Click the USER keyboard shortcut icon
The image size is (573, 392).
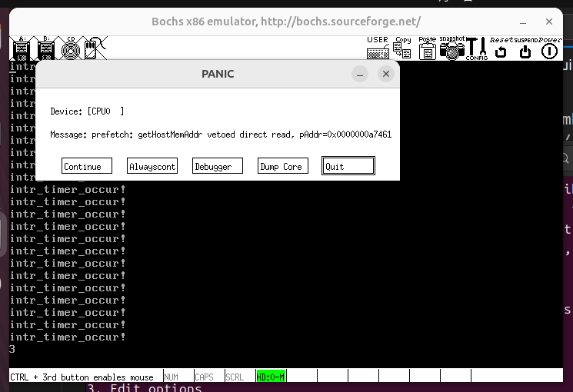(378, 48)
